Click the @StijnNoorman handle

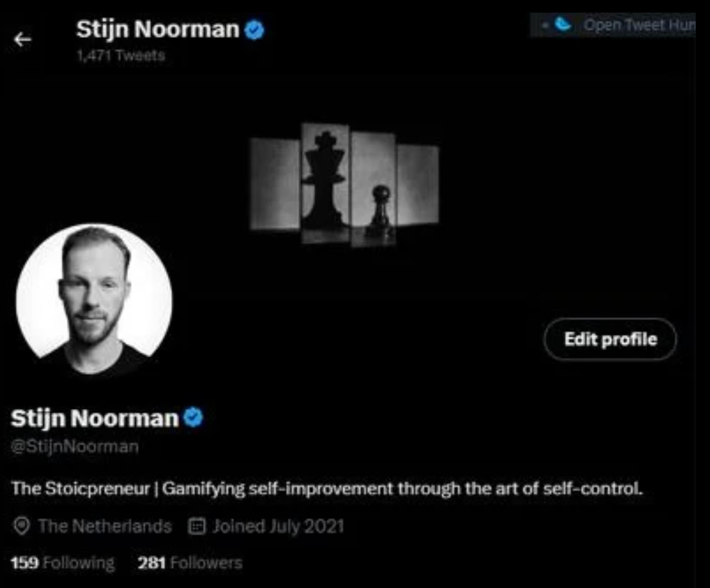click(75, 447)
